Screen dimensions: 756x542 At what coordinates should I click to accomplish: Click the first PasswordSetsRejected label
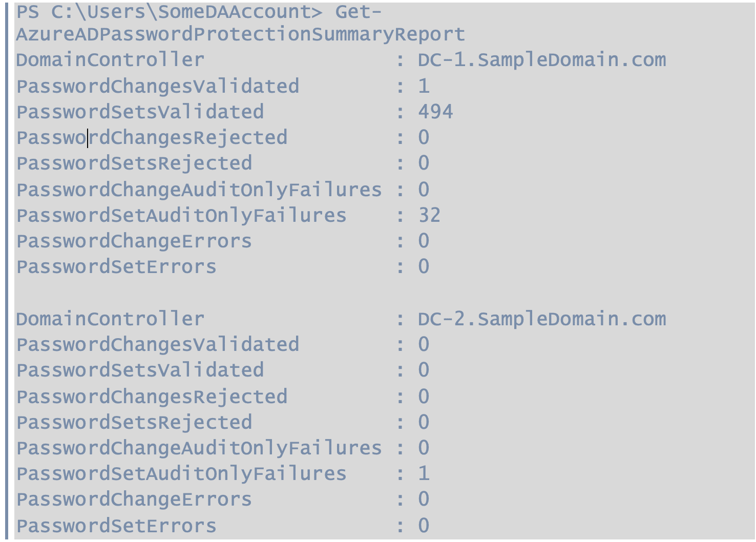(134, 163)
